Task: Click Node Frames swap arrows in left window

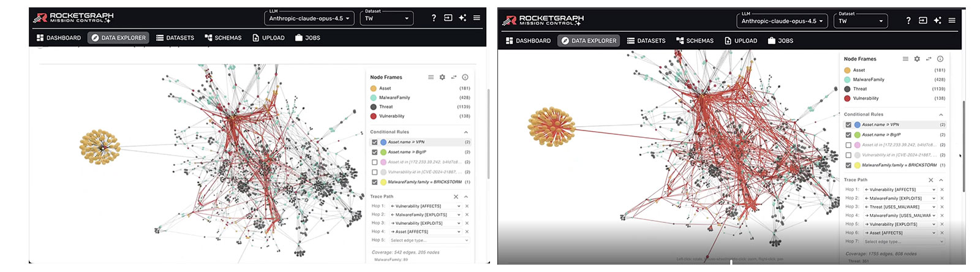Action: [454, 77]
